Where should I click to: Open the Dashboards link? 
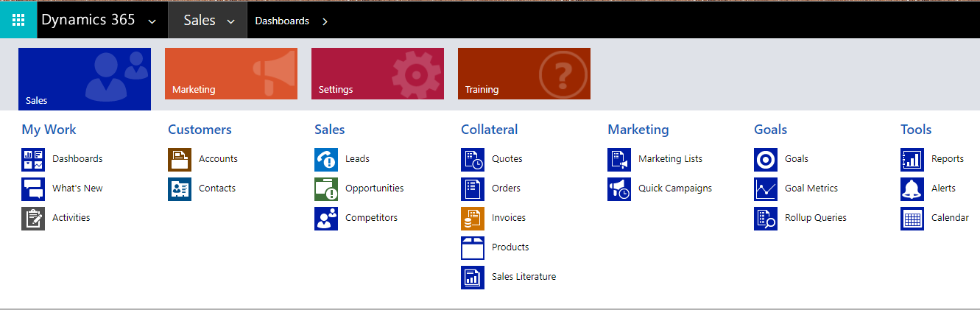pos(77,159)
